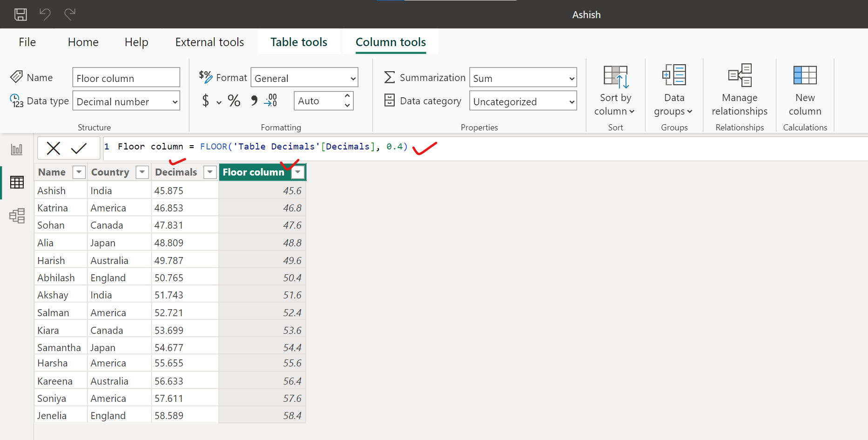The image size is (868, 440).
Task: Open the Format dropdown showing General
Action: 304,77
